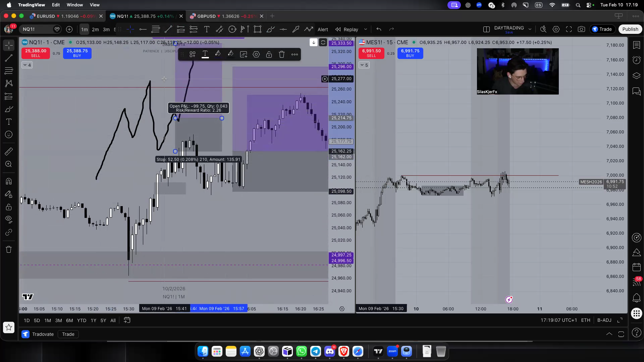Image resolution: width=644 pixels, height=362 pixels.
Task: Open the emoji and icons tool
Action: (9, 135)
